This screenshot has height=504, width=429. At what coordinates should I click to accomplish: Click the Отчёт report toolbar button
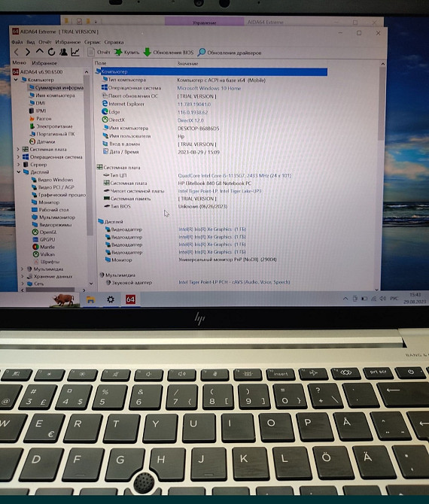99,52
